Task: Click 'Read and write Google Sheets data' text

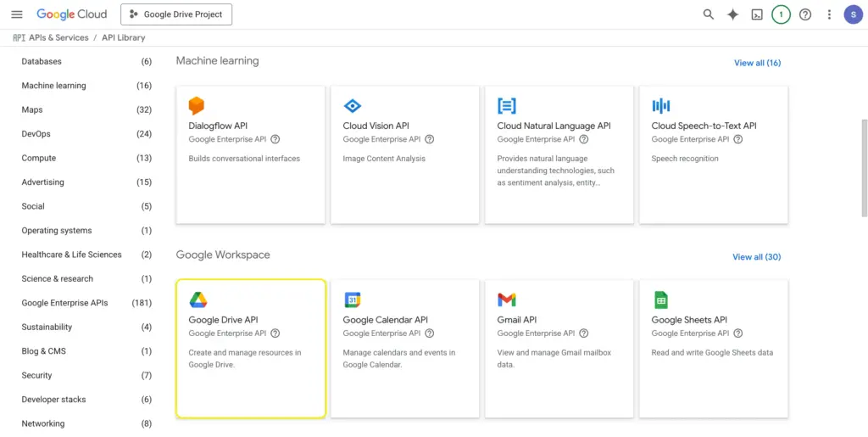Action: 712,352
